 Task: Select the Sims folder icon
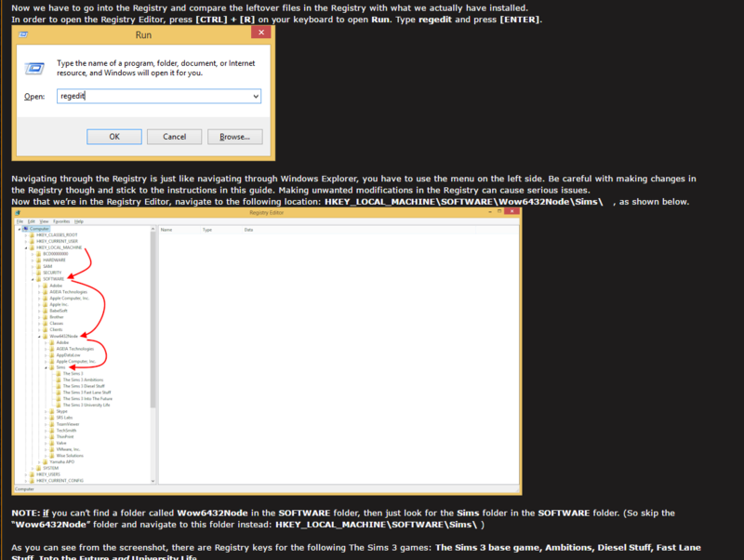coord(52,367)
